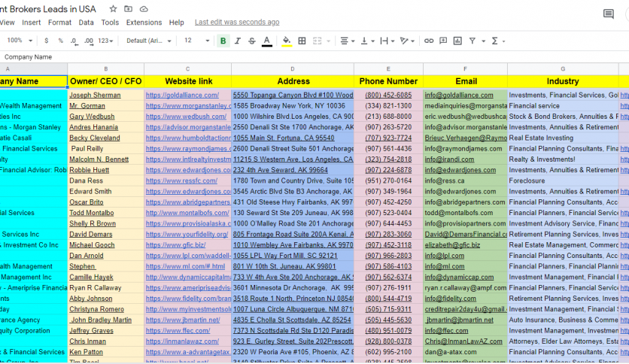This screenshot has width=629, height=364.
Task: Open the Help menu
Action: coord(176,23)
